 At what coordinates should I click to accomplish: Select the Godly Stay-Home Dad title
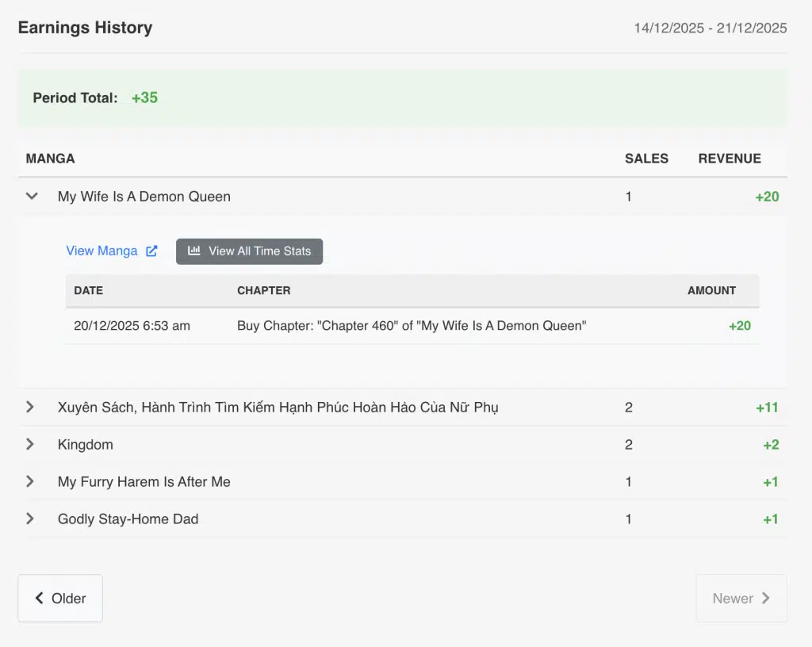click(x=128, y=519)
